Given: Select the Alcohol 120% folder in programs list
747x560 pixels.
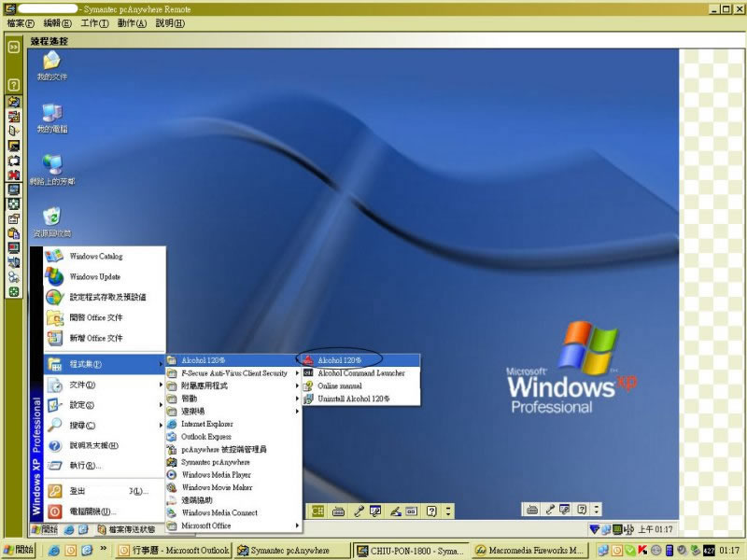Looking at the screenshot, I should pos(233,360).
